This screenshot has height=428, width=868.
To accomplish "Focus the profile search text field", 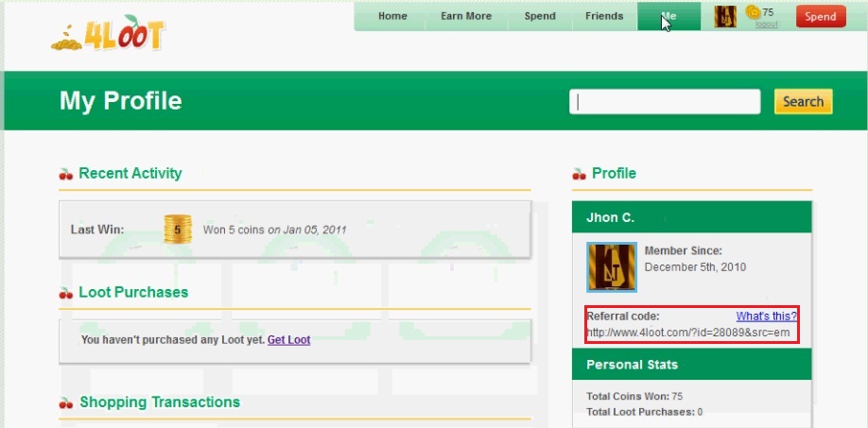I will click(x=665, y=102).
